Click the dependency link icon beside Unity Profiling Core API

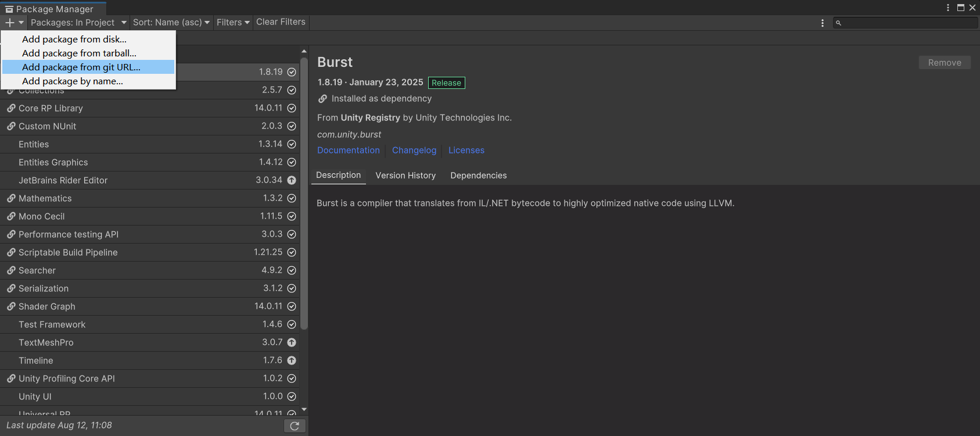(11, 378)
